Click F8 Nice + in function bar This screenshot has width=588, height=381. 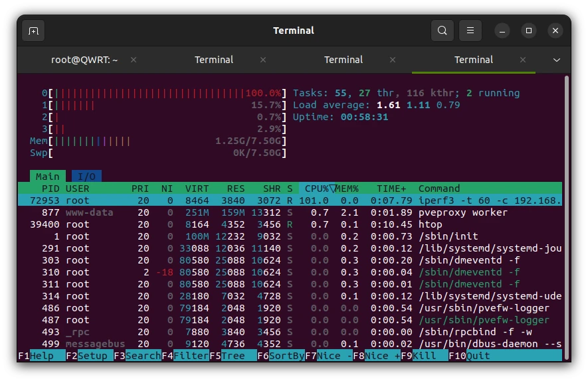tap(377, 356)
